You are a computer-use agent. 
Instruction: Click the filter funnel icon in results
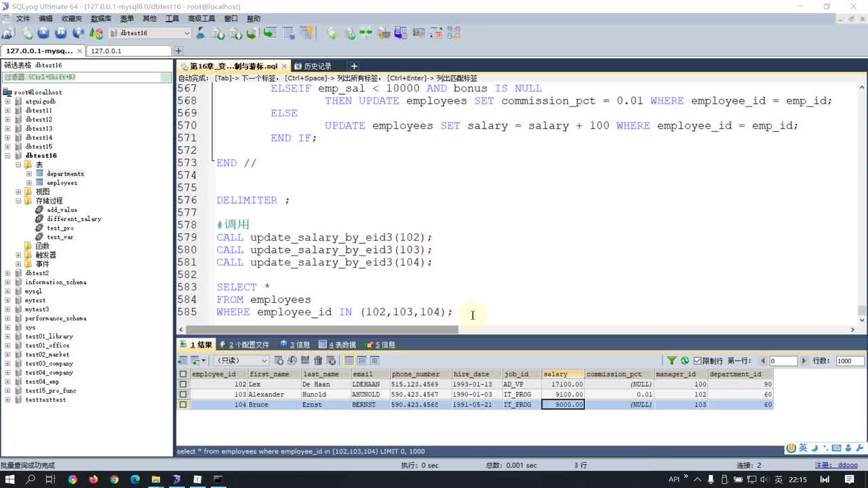671,361
